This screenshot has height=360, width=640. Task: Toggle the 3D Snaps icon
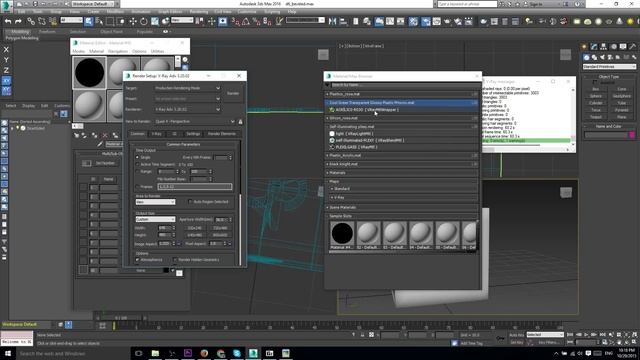(236, 21)
